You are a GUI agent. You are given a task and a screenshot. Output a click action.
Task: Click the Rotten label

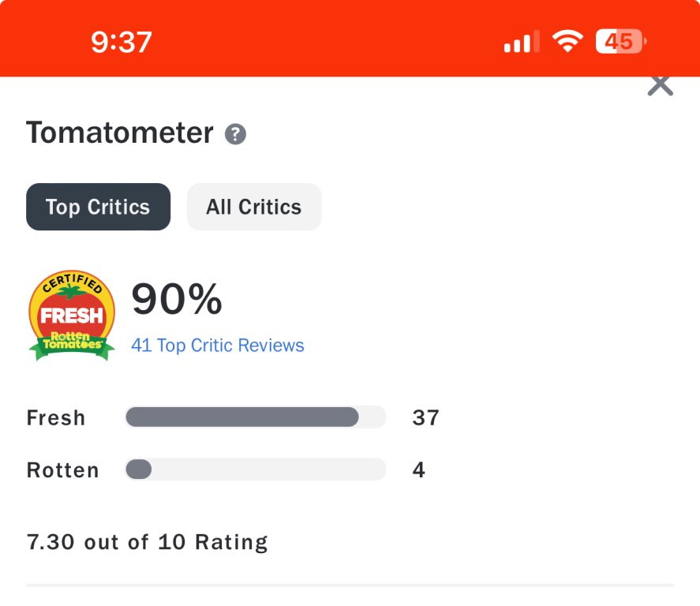coord(63,470)
